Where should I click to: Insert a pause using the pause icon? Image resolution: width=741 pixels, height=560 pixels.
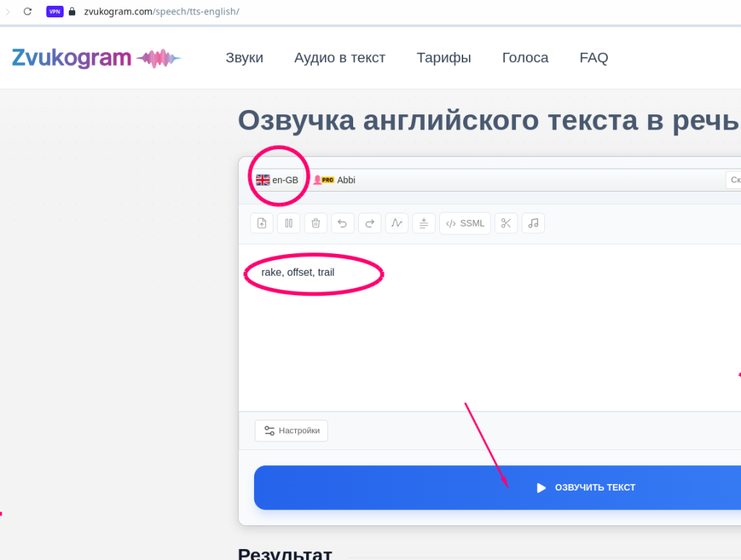tap(289, 223)
